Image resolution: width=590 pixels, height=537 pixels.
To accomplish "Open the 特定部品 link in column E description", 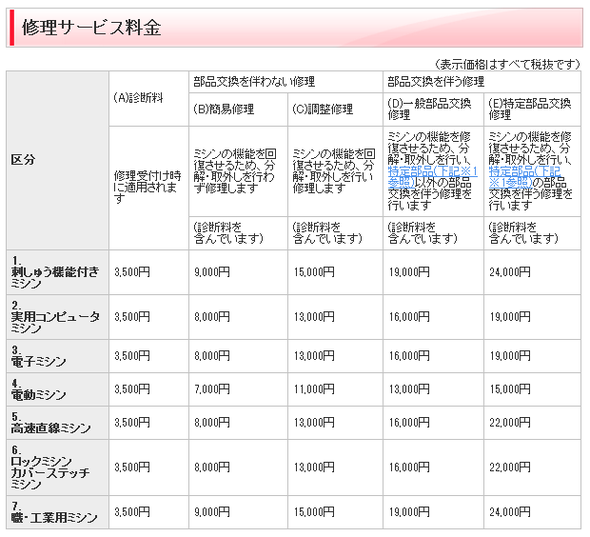I will 525,177.
